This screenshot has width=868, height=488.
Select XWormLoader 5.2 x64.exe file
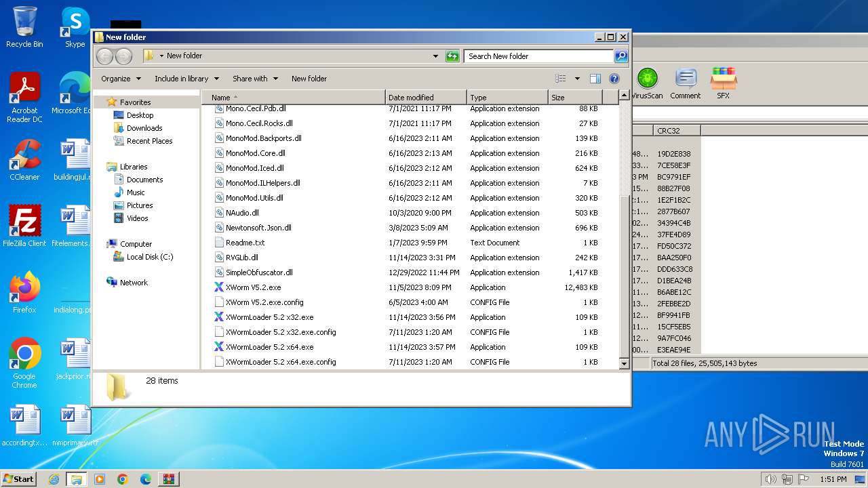point(269,347)
